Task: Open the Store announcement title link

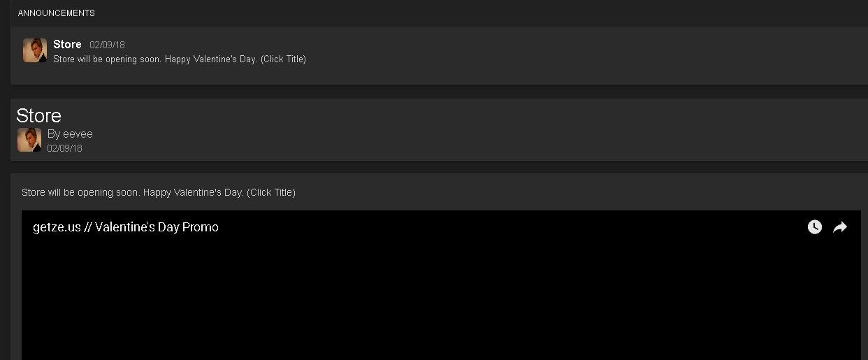Action: 67,45
